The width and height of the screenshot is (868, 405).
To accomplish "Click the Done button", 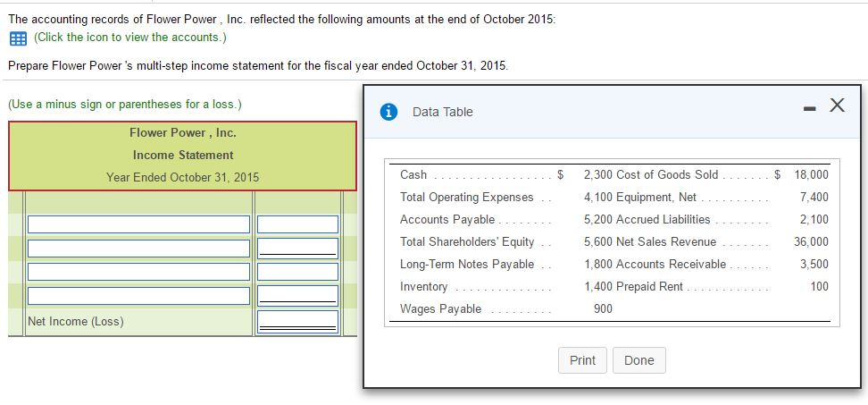I will click(x=638, y=360).
